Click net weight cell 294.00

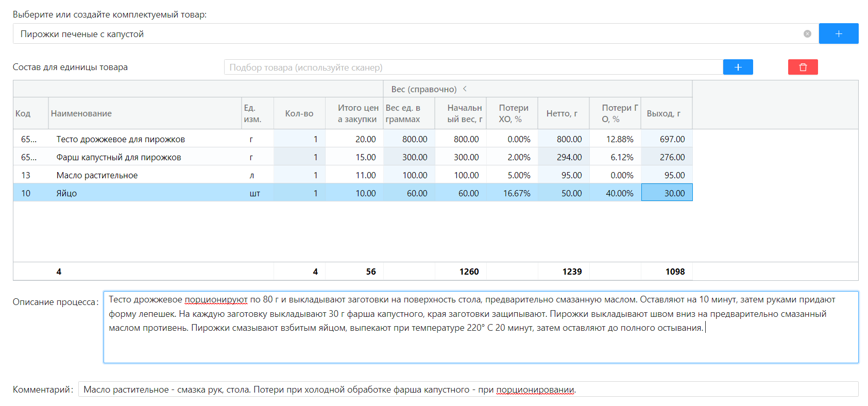tap(564, 157)
